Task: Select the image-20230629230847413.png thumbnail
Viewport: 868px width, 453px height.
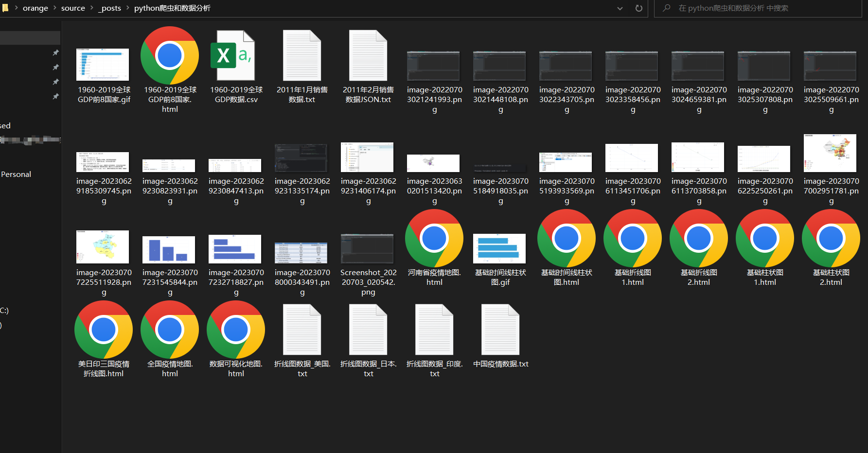Action: [x=235, y=165]
